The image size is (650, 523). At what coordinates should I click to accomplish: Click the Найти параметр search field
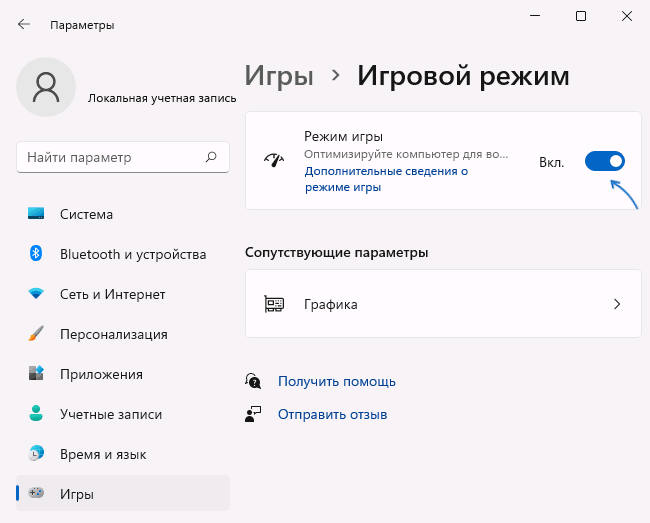pos(110,157)
